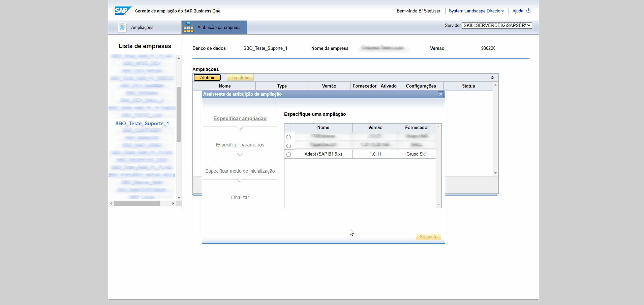The height and width of the screenshot is (305, 644).
Task: Select the second extension radio button
Action: (x=288, y=146)
